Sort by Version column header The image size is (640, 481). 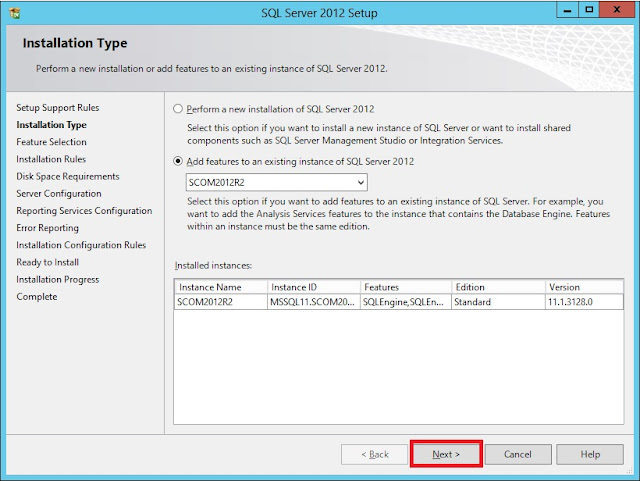(x=584, y=287)
